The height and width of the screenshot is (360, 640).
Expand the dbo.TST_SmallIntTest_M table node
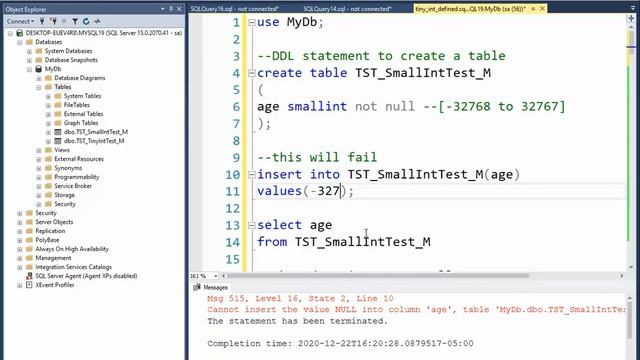point(48,132)
